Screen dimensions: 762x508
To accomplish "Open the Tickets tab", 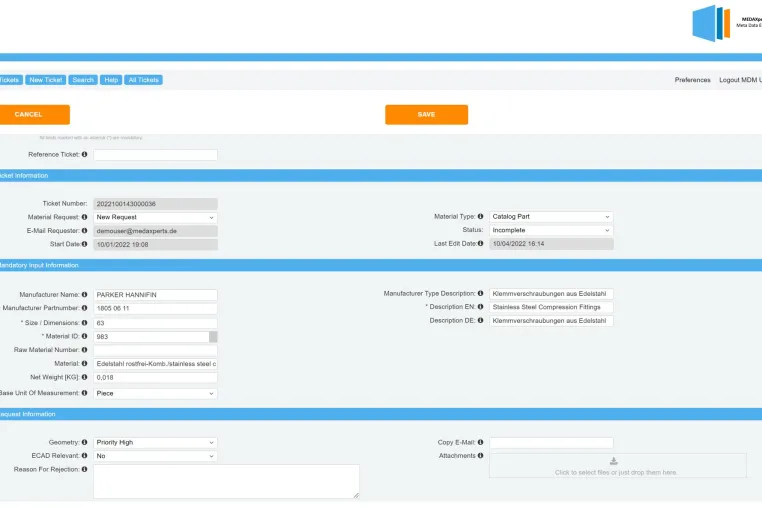I will tap(10, 80).
